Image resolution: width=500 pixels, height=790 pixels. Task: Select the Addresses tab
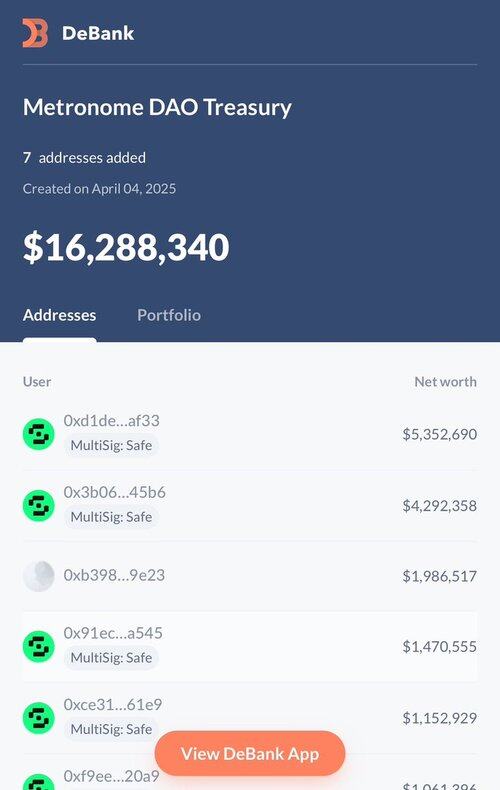click(x=59, y=315)
